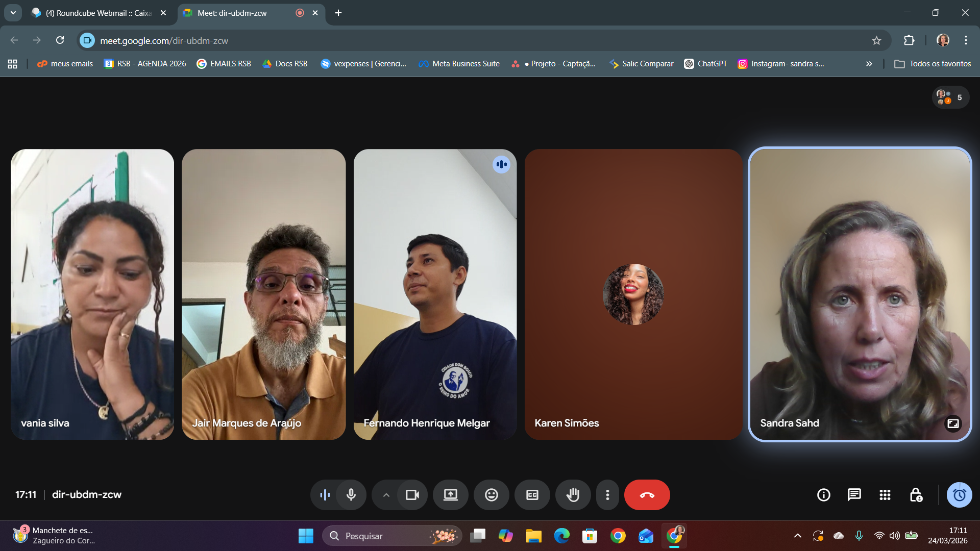The width and height of the screenshot is (980, 551).
Task: Open the activities grid icon
Action: pyautogui.click(x=885, y=495)
